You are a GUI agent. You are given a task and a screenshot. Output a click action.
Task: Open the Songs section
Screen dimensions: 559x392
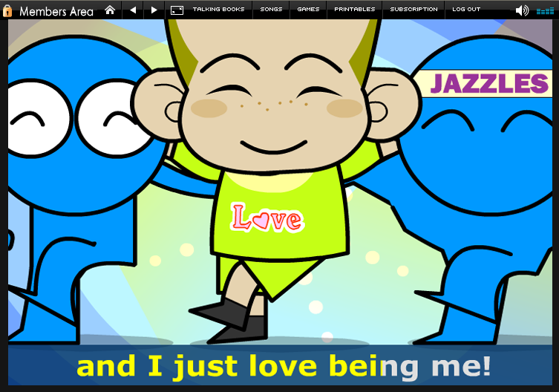[271, 9]
